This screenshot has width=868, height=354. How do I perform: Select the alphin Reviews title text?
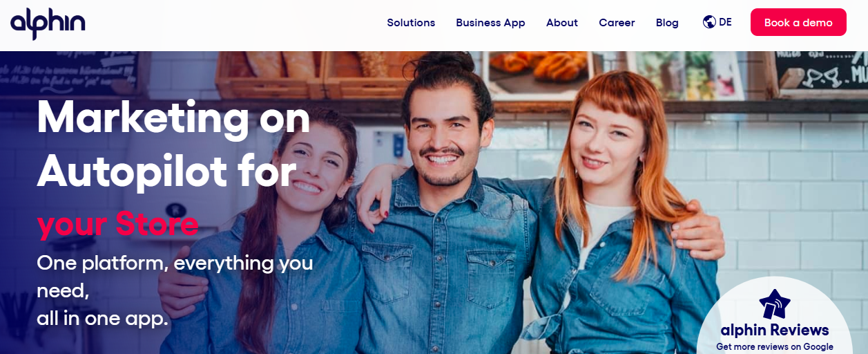click(x=775, y=330)
